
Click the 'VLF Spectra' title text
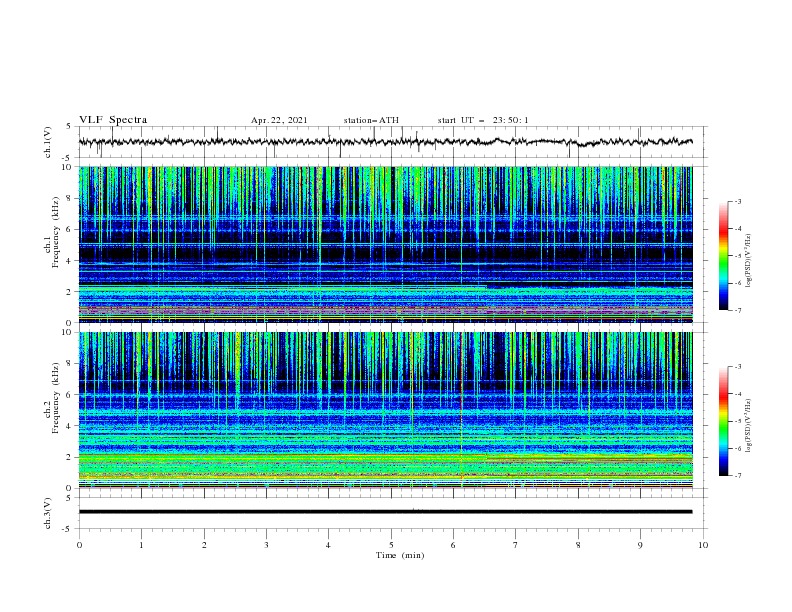coord(113,120)
